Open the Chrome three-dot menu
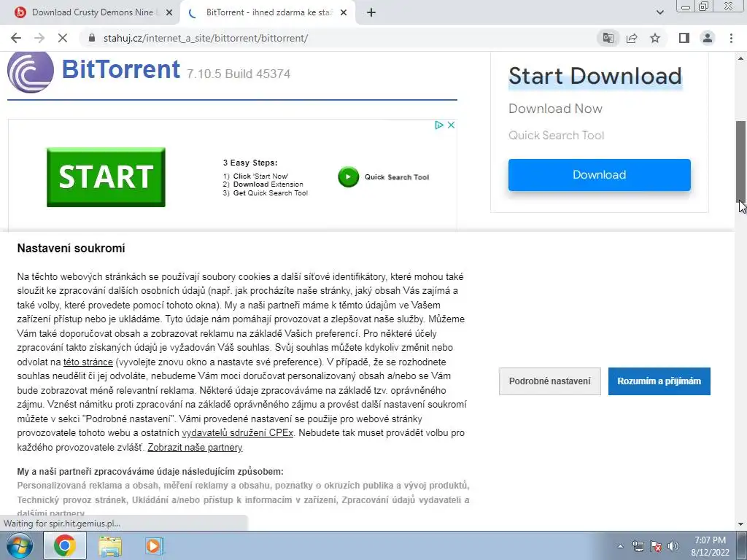Screen dimensions: 747x560 [731, 38]
